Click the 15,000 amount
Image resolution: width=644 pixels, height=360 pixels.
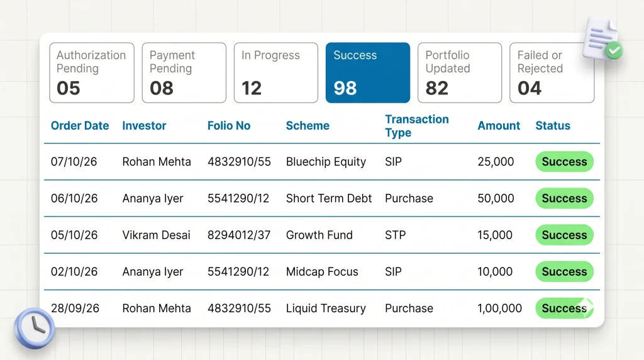pyautogui.click(x=495, y=235)
